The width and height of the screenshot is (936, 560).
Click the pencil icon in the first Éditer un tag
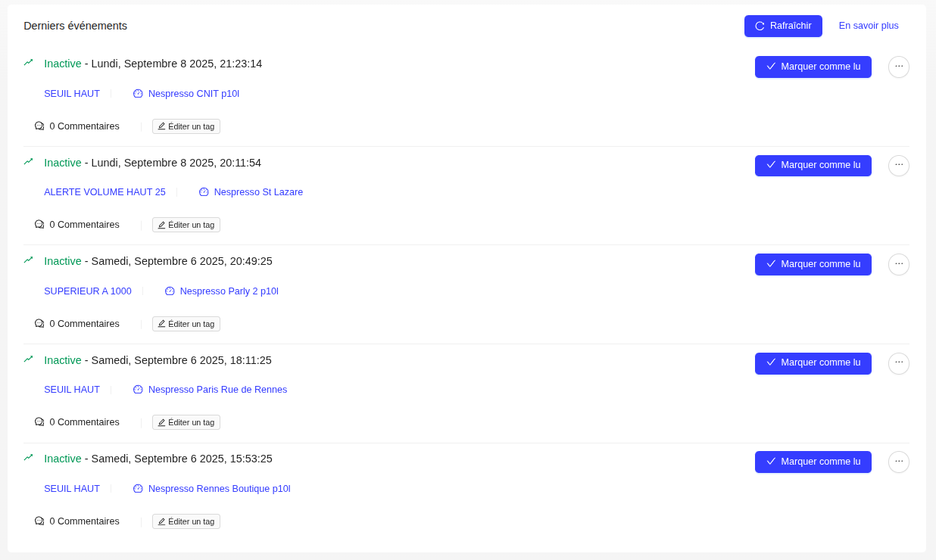point(162,126)
